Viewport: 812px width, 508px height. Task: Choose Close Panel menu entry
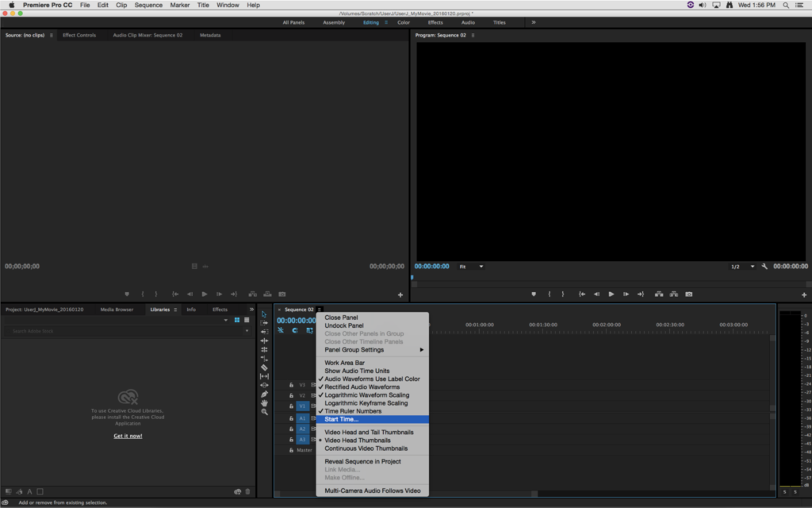[373, 317]
